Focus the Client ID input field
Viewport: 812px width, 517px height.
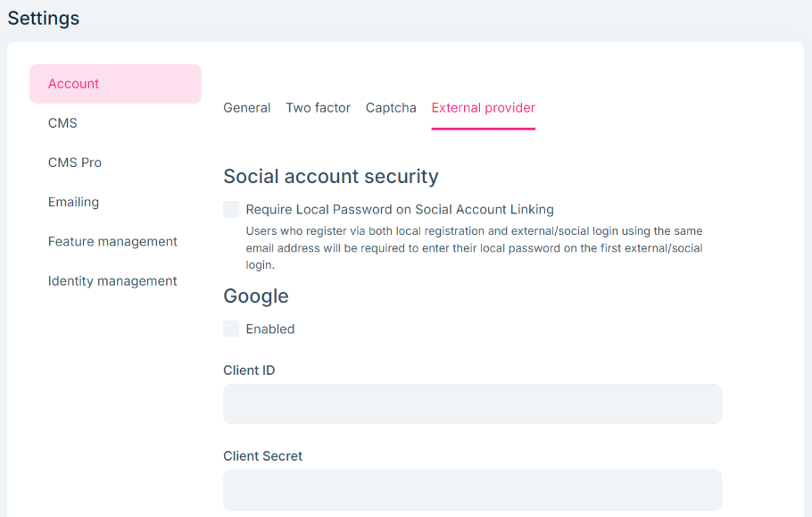tap(472, 404)
